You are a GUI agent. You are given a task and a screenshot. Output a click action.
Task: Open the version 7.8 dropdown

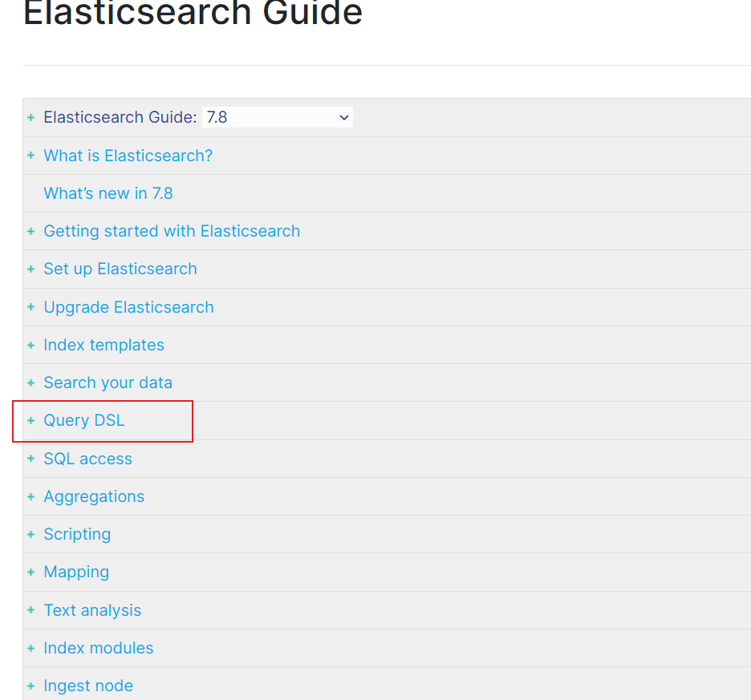point(277,117)
